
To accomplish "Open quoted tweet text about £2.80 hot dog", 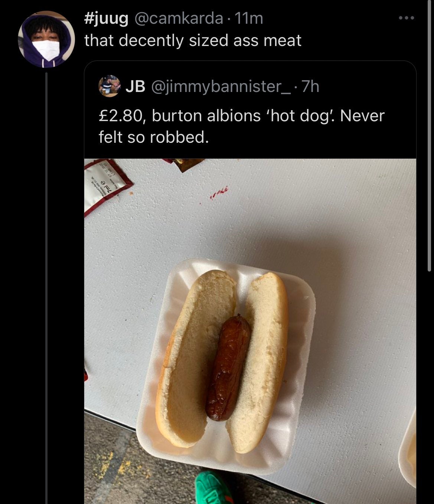I will tap(241, 126).
